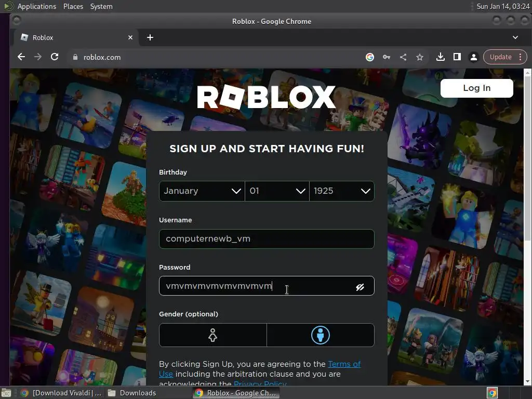The width and height of the screenshot is (532, 399).
Task: Click the Log In button
Action: click(477, 88)
